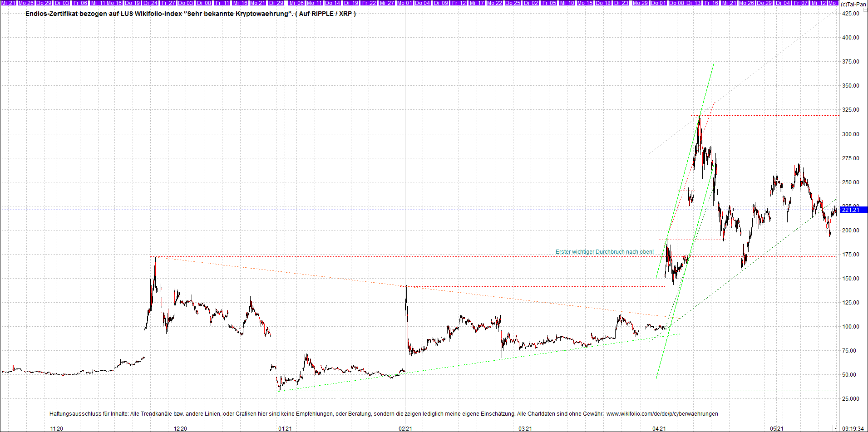The height and width of the screenshot is (432, 868).
Task: Click the 12|20 month label
Action: coord(180,428)
